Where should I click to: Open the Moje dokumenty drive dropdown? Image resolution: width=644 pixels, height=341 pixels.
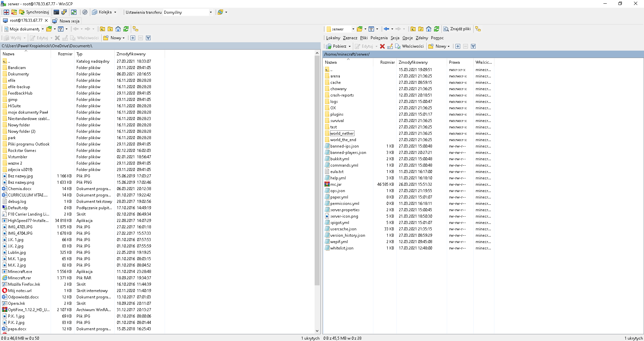43,29
